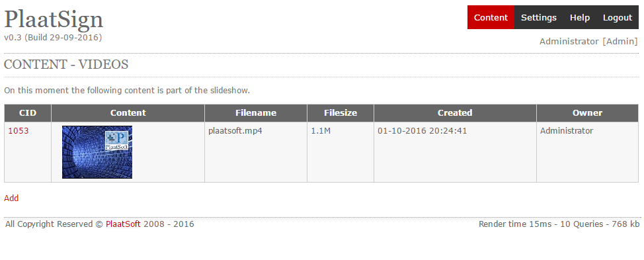Viewport: 644px width, 260px height.
Task: Open the Help menu item
Action: (579, 17)
